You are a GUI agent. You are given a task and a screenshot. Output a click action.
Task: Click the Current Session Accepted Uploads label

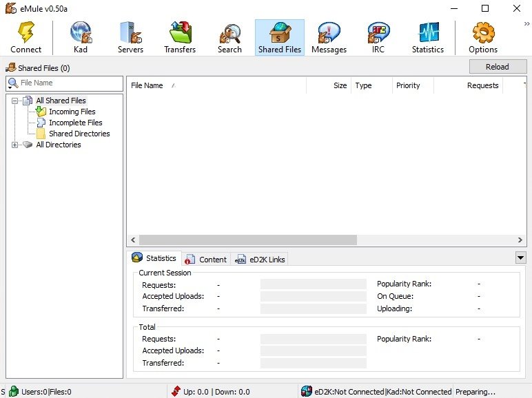click(x=173, y=296)
